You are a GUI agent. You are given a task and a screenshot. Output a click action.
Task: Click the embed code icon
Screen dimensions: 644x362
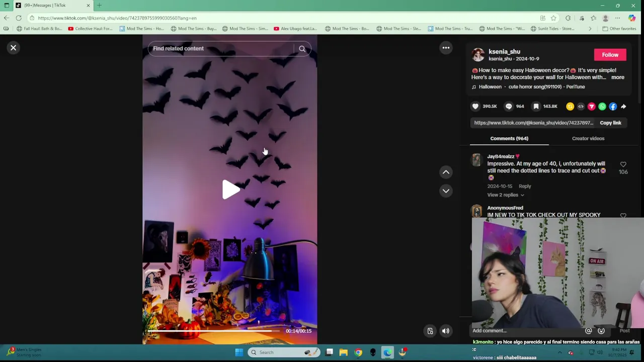click(581, 107)
